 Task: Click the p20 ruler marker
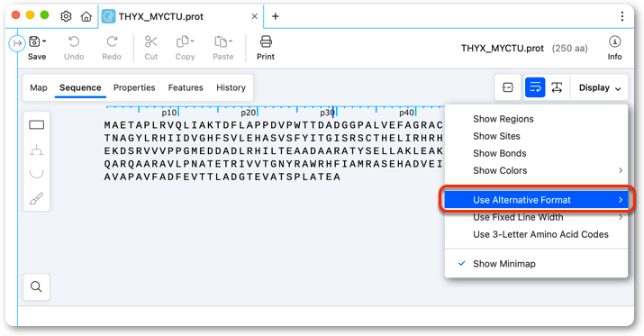coord(248,113)
